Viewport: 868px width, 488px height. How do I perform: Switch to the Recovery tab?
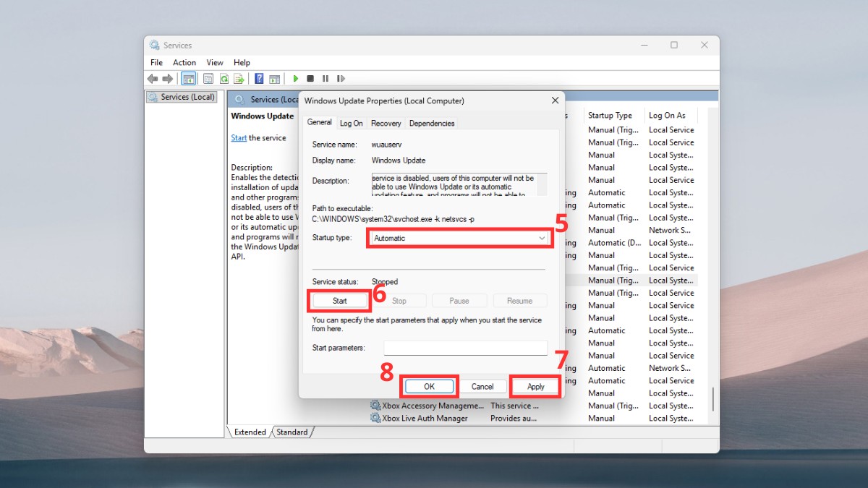coord(386,124)
